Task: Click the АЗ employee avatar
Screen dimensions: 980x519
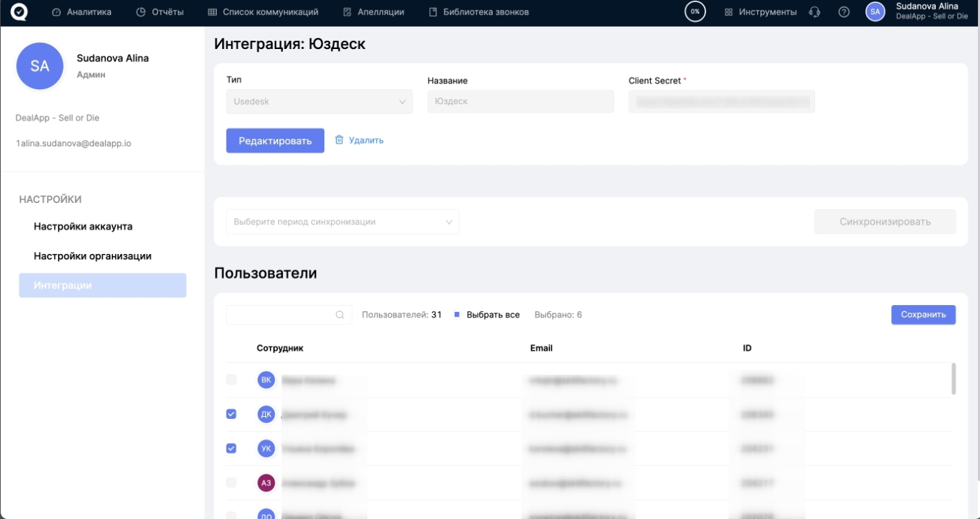Action: point(266,483)
